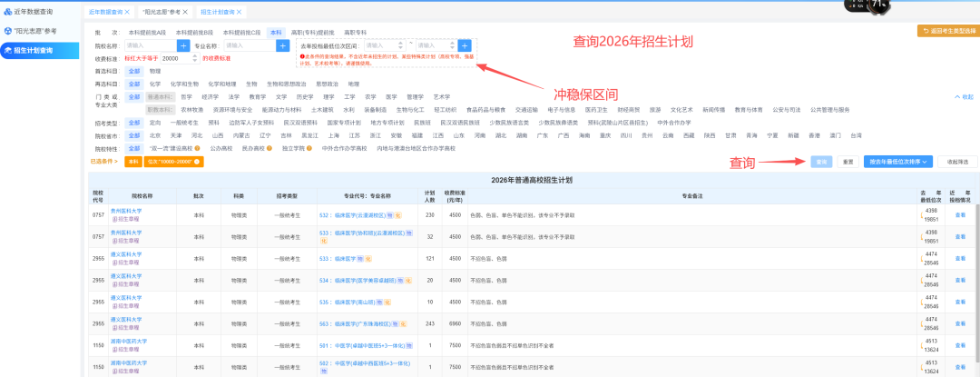Open the 贵州医科大学 link for major 533
This screenshot has height=377, width=980.
click(126, 233)
